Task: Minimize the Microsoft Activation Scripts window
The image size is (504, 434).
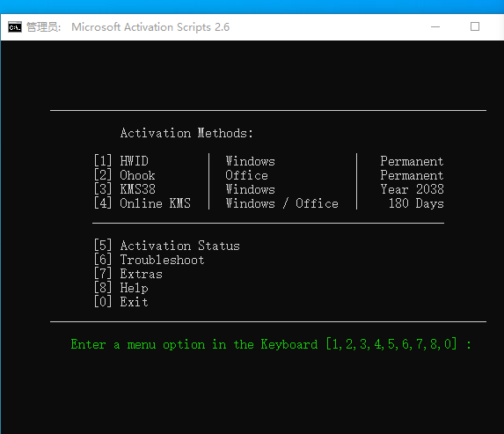Action: 435,26
